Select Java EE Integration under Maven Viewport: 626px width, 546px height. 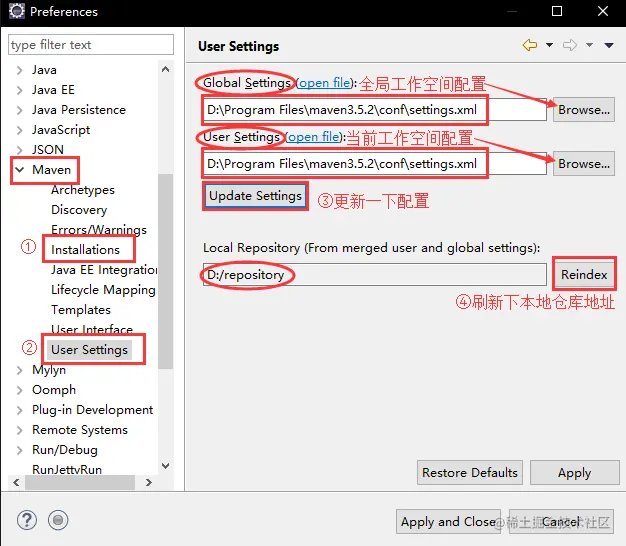click(104, 270)
